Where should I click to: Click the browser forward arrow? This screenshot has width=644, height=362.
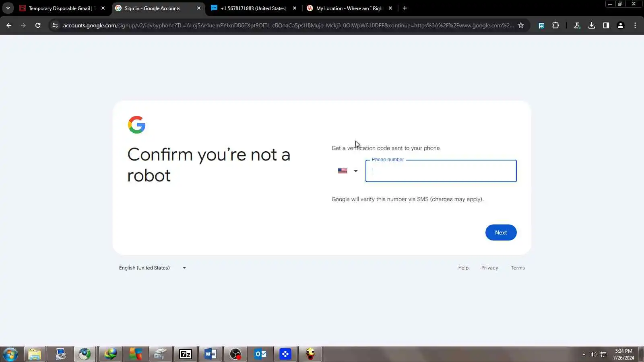coord(23,25)
